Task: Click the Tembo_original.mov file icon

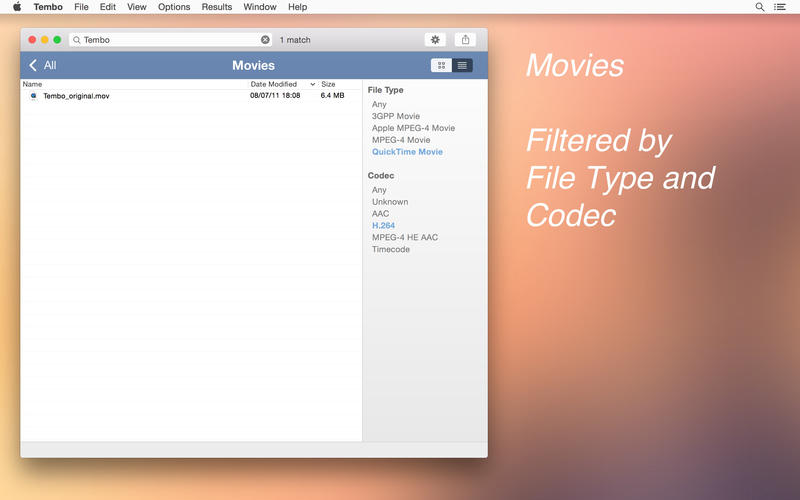Action: (33, 96)
